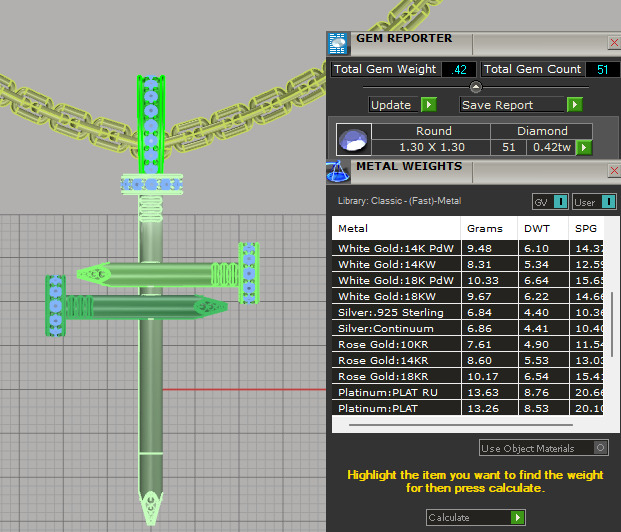
Task: Enable the Use Object Materials option
Action: [543, 448]
